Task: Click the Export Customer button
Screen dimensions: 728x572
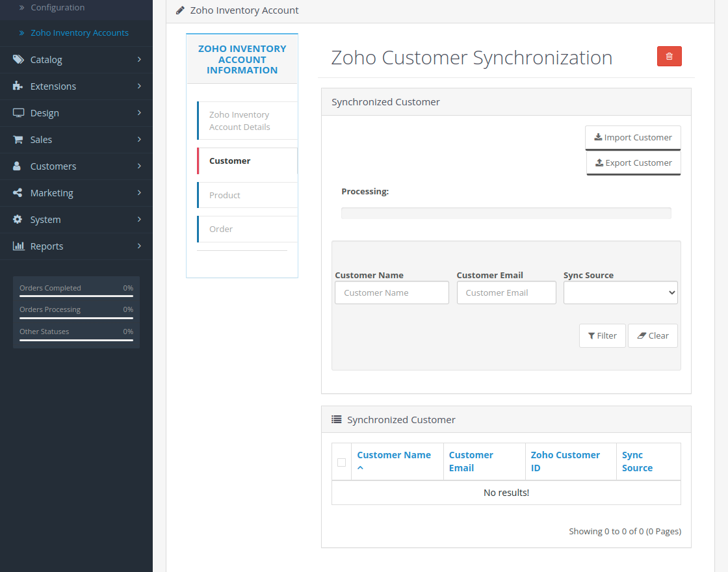Action: pyautogui.click(x=633, y=162)
